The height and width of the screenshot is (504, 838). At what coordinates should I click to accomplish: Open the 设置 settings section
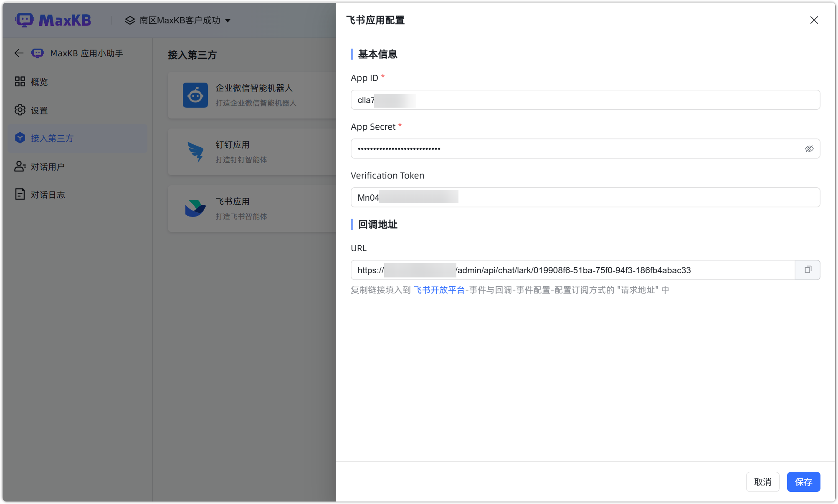click(x=38, y=110)
